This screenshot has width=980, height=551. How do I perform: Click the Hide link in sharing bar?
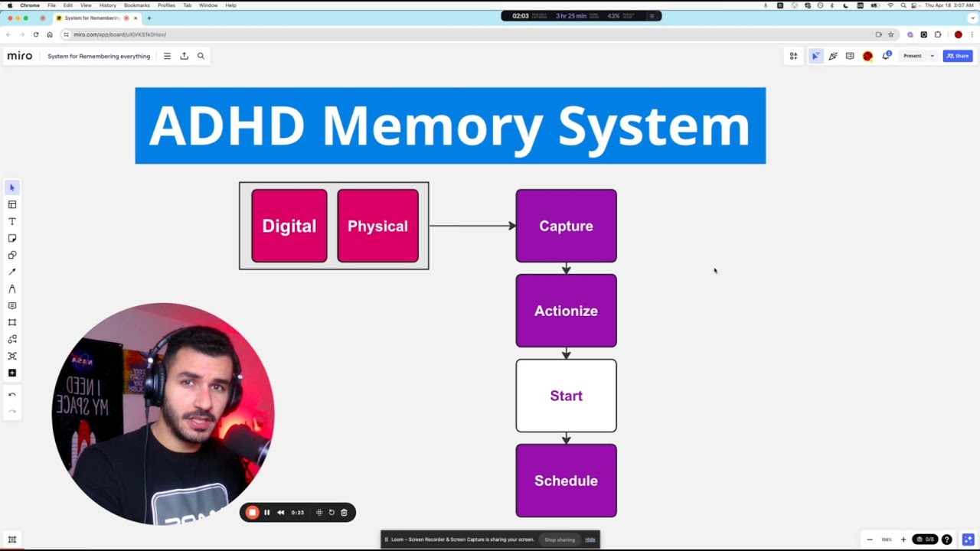pos(590,540)
